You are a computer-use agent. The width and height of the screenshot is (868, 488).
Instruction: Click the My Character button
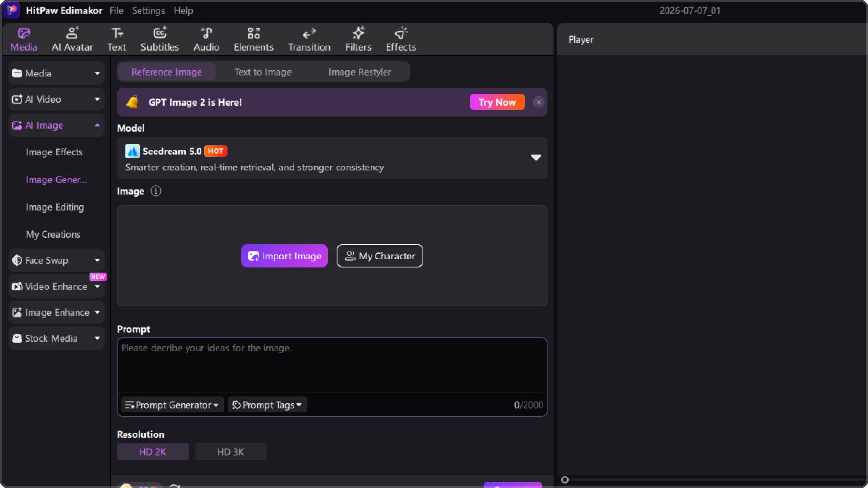380,256
